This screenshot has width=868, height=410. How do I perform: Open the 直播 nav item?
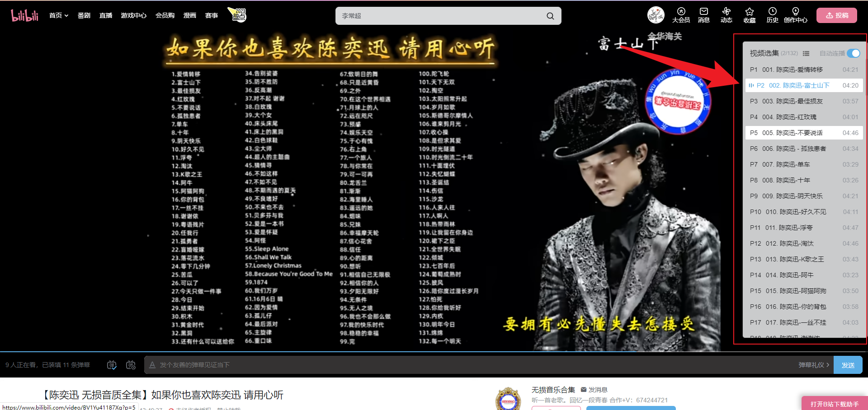click(x=106, y=15)
